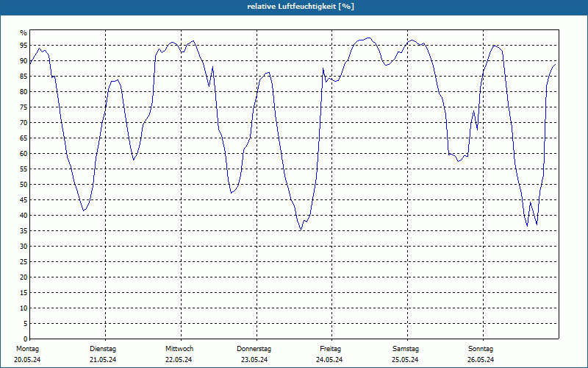Viewport: 588px width, 368px height.
Task: Click the chart title 'relative Luftfeuchtigkeit [%]'
Action: tap(301, 7)
